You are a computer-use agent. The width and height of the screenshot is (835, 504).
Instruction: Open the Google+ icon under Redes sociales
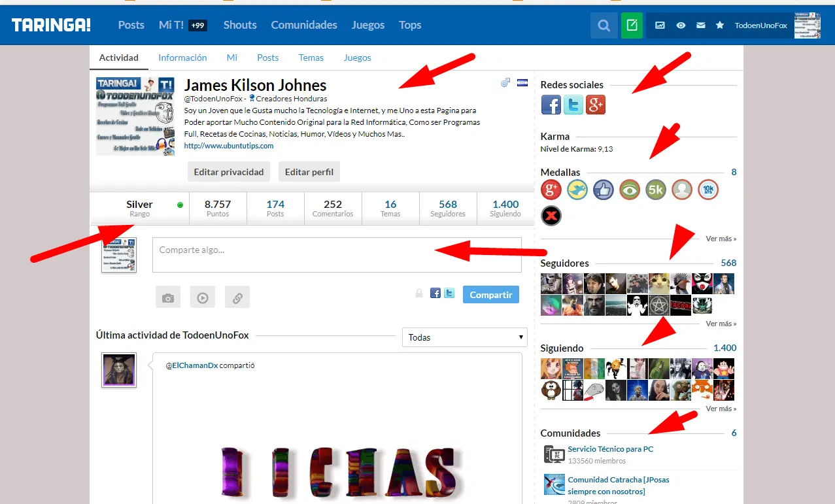[x=596, y=105]
